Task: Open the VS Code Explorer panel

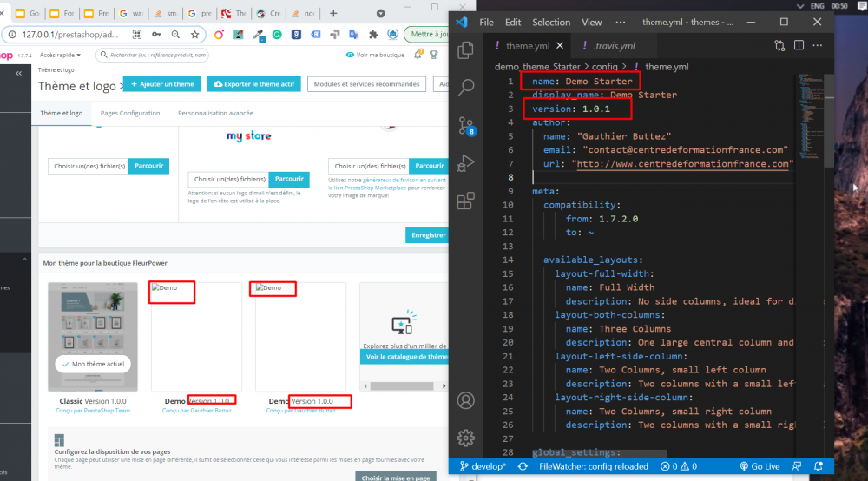Action: (x=466, y=49)
